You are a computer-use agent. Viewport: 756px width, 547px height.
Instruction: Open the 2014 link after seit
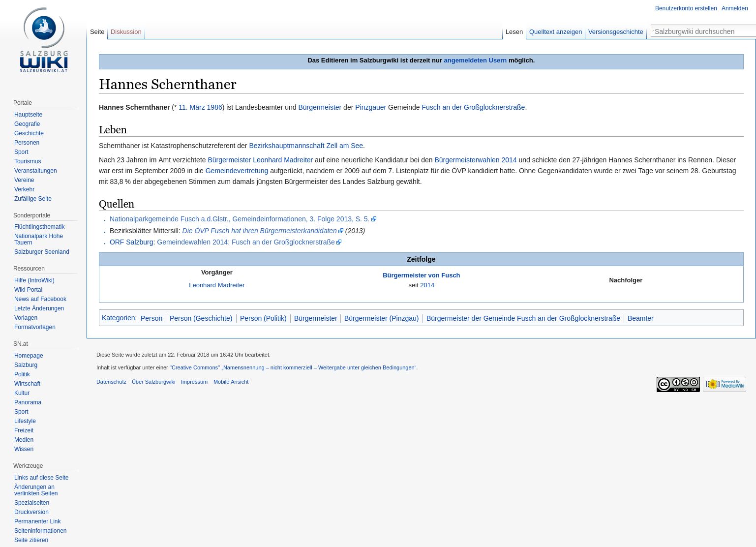pos(427,285)
